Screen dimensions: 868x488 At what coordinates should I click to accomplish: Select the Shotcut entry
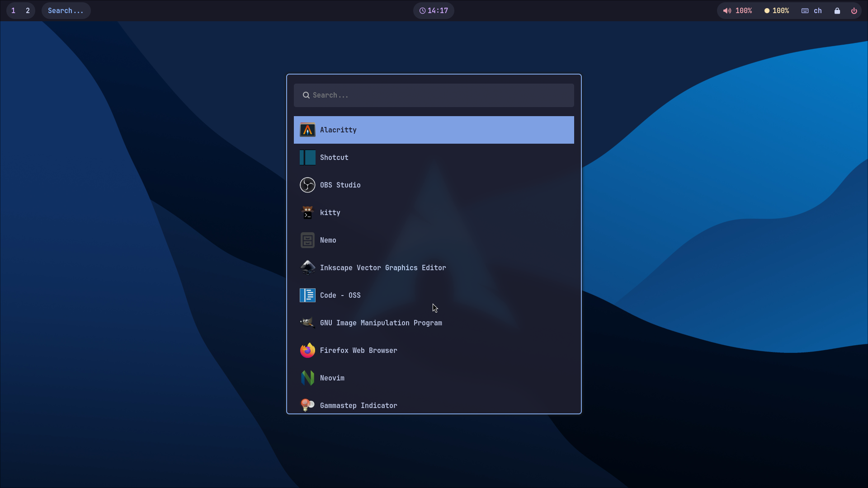(434, 158)
